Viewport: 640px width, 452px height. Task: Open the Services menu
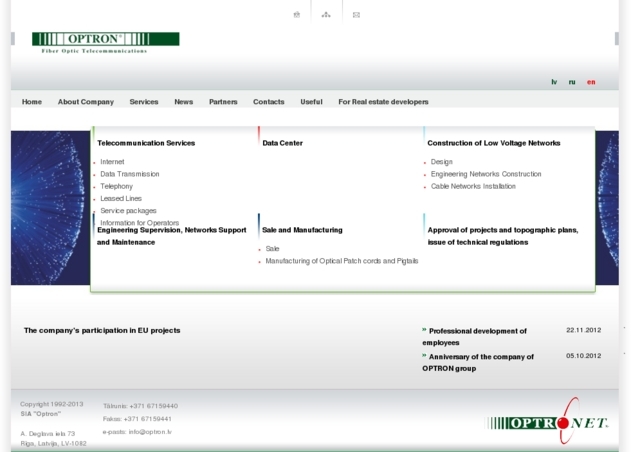click(143, 102)
